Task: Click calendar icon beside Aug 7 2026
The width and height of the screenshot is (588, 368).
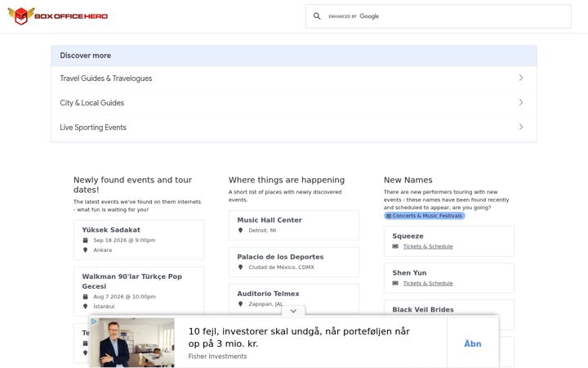Action: [85, 296]
